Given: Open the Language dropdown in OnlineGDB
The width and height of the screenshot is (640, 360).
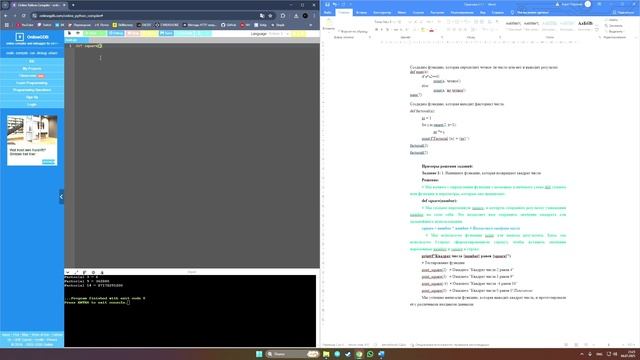Looking at the screenshot, I should point(279,33).
